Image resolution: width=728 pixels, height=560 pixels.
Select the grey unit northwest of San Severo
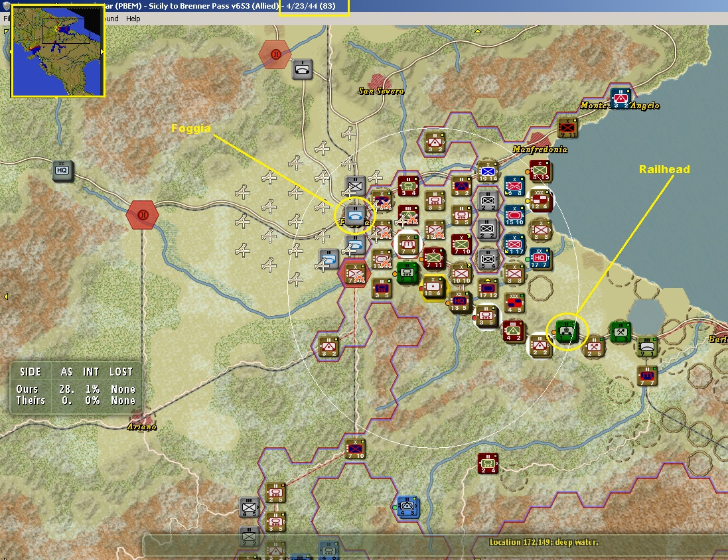(x=302, y=69)
